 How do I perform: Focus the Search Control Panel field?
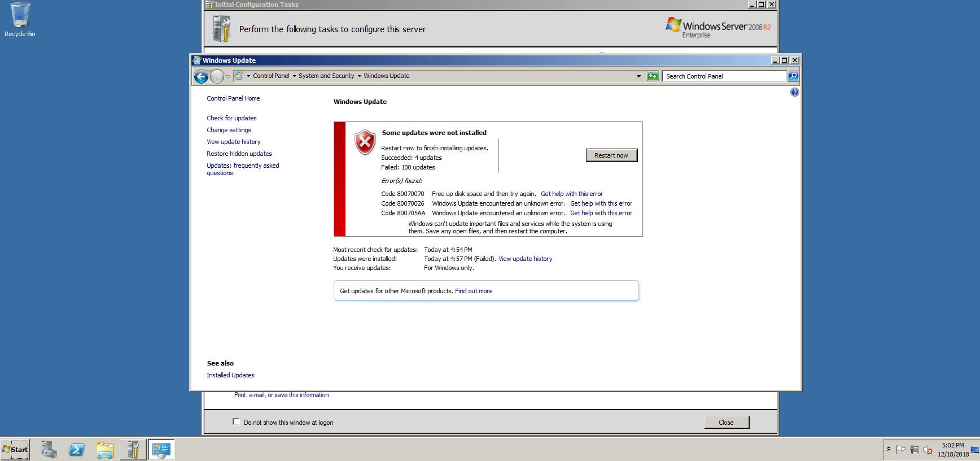[x=725, y=76]
